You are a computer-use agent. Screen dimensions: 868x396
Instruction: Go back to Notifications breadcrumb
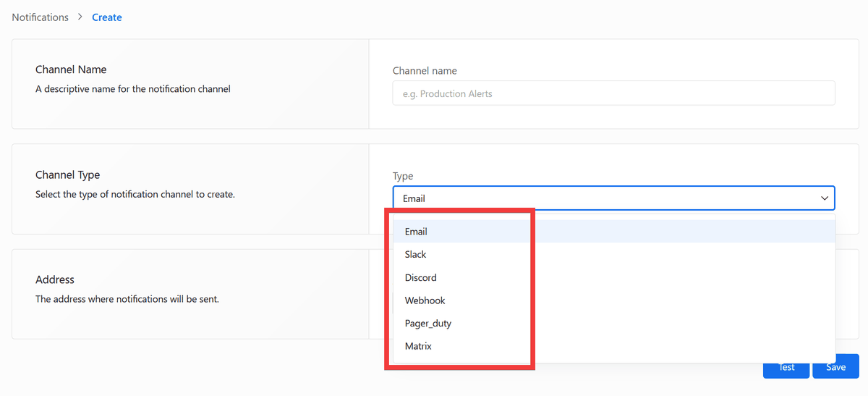click(x=40, y=17)
